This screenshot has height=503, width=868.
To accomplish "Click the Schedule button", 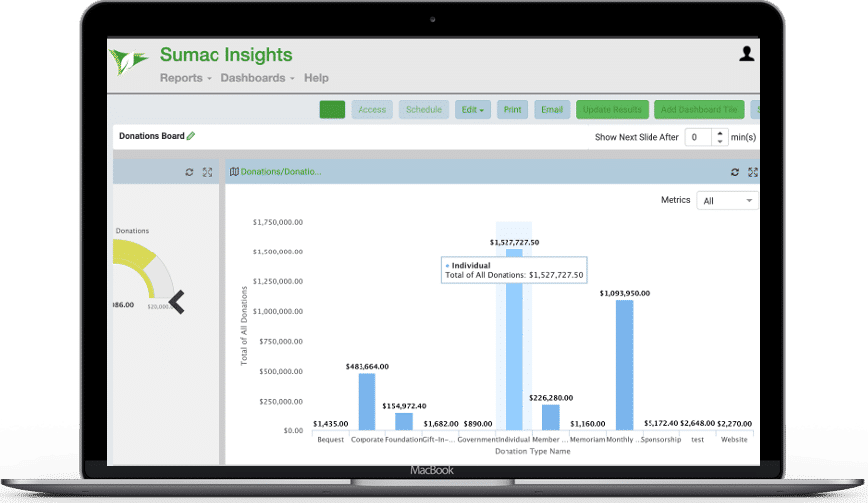I will (424, 109).
